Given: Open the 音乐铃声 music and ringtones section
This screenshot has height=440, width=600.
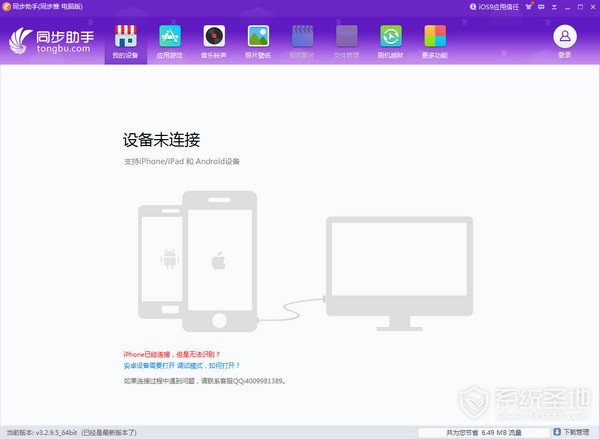Looking at the screenshot, I should pyautogui.click(x=214, y=42).
